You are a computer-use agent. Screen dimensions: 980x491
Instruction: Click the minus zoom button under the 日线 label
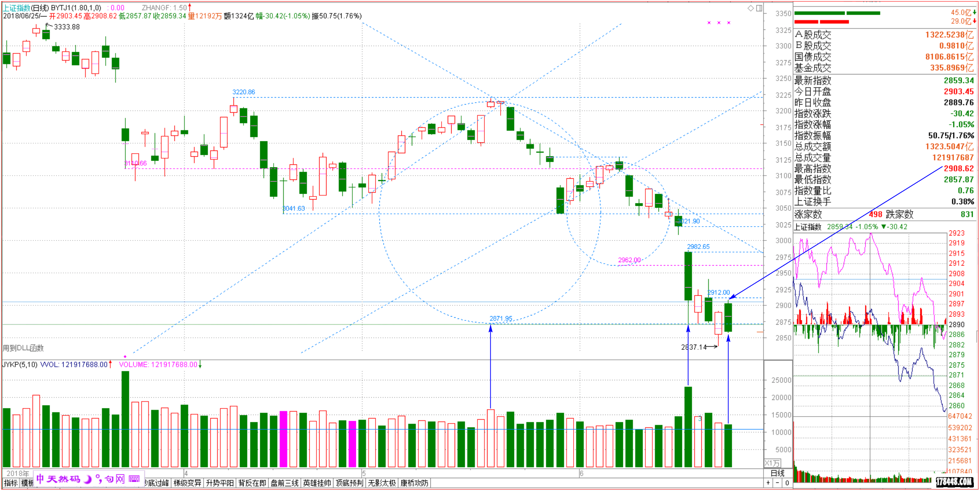click(777, 483)
